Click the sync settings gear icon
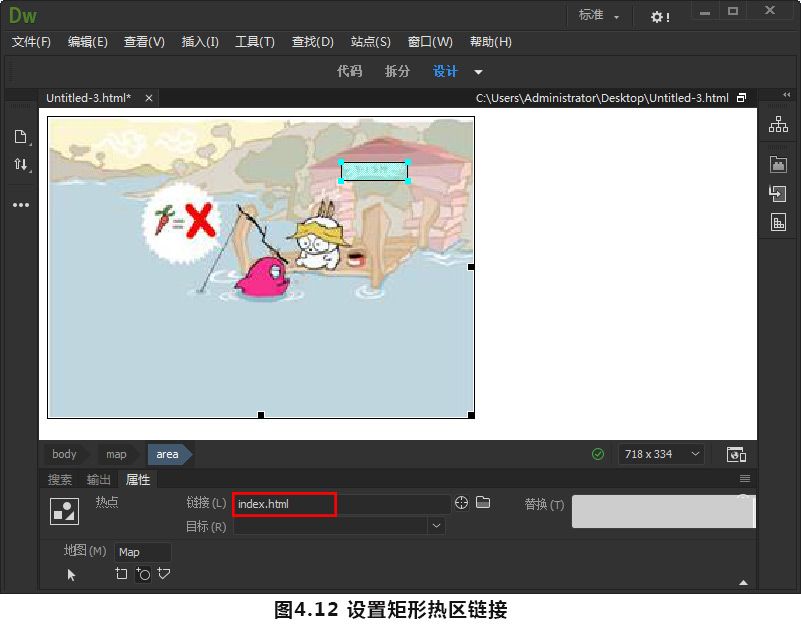This screenshot has width=801, height=624. (659, 17)
